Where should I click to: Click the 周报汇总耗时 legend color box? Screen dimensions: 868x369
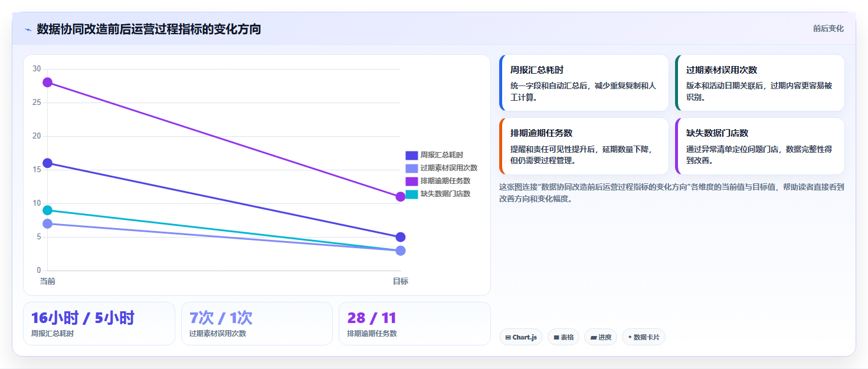(412, 155)
